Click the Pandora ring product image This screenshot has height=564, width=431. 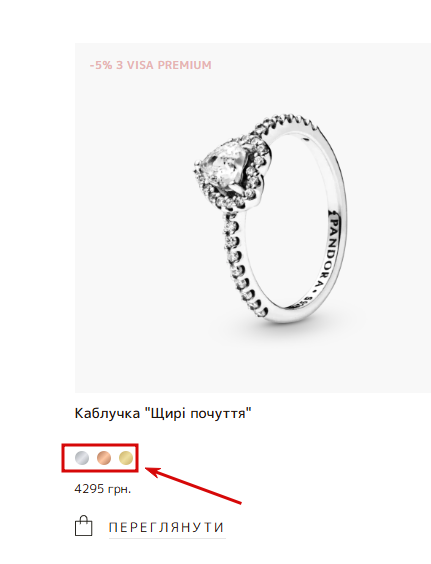pos(253,218)
